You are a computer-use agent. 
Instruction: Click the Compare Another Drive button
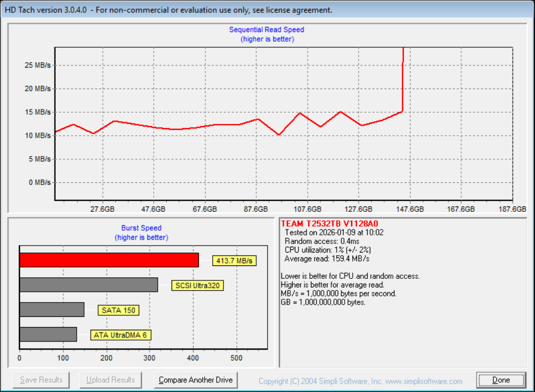196,380
